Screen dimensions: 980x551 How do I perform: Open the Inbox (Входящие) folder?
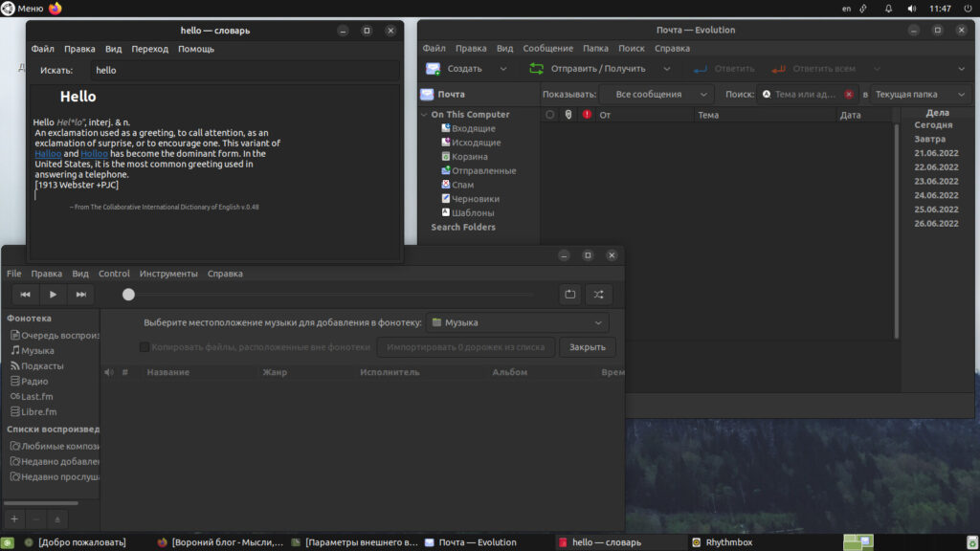pyautogui.click(x=473, y=128)
